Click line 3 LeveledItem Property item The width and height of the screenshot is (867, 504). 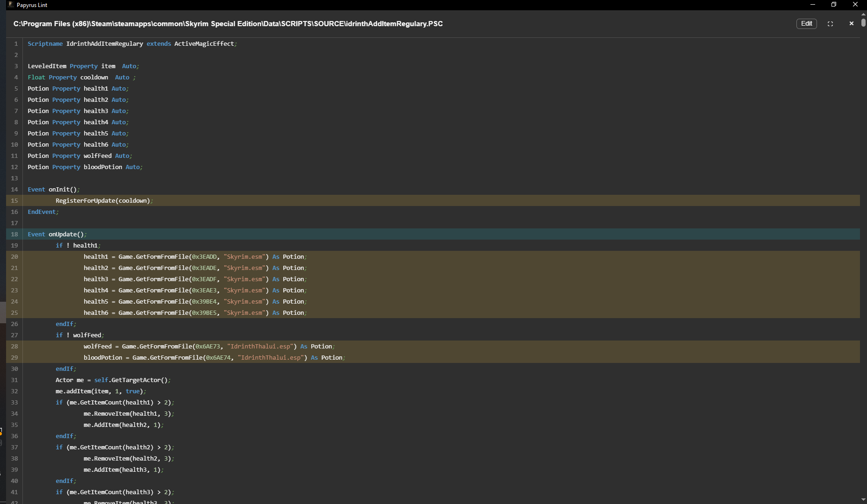[83, 66]
